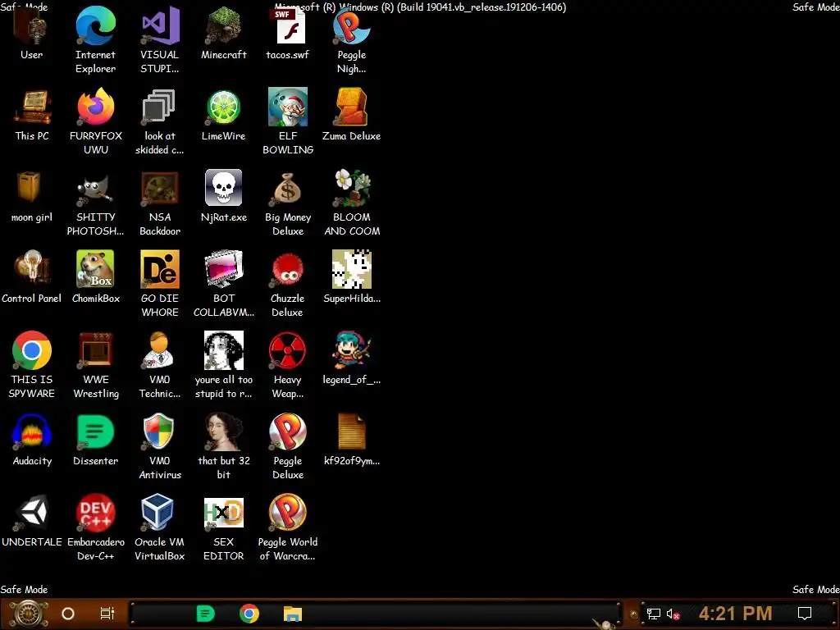This screenshot has height=630, width=840.
Task: Select 'youre all too stupid to r...' icon
Action: point(223,351)
